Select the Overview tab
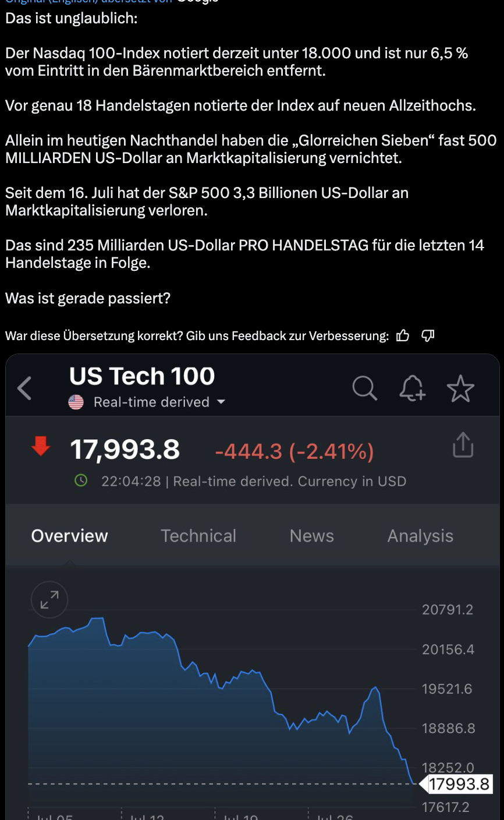The image size is (504, 820). click(69, 536)
